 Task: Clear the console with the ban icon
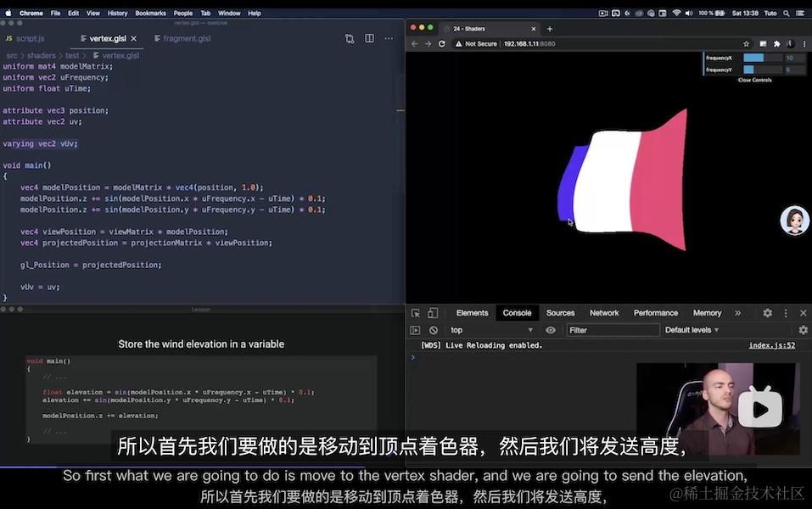tap(434, 330)
